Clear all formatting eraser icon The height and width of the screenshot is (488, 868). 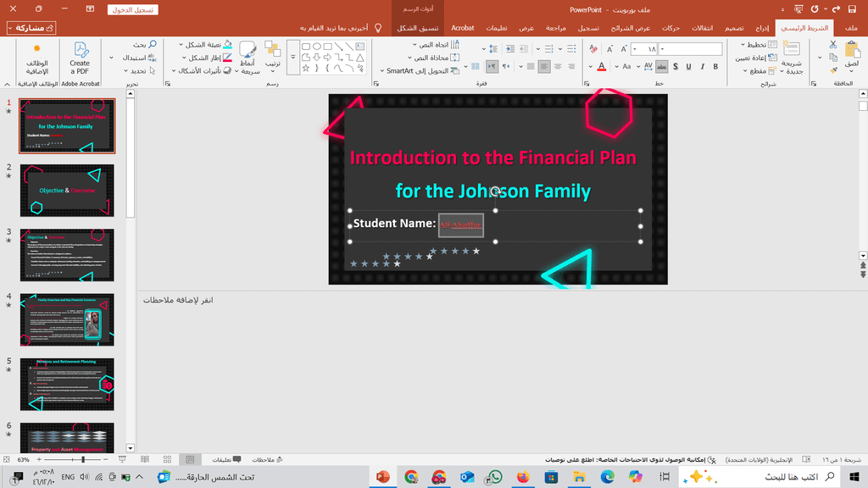593,49
